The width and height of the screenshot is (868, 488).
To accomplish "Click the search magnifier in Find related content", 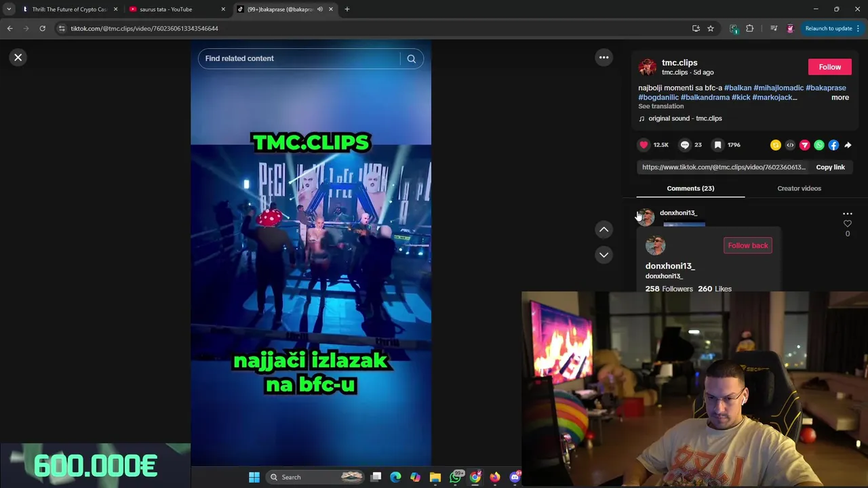I will click(x=411, y=58).
